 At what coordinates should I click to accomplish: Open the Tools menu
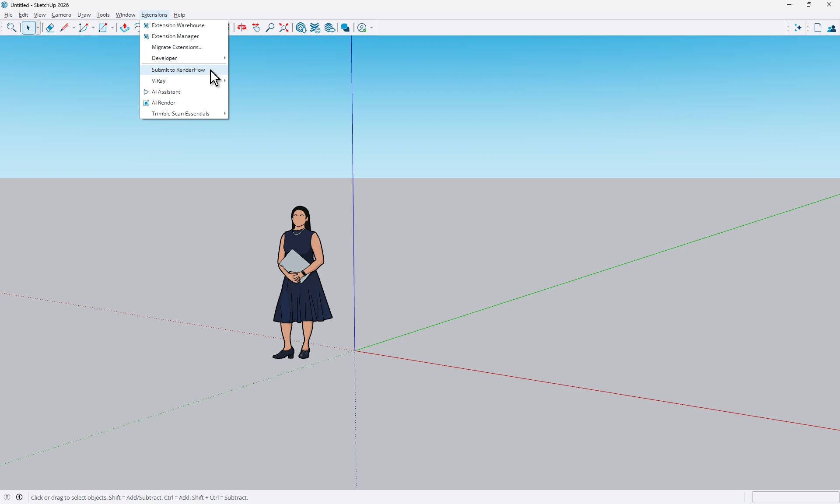tap(103, 15)
